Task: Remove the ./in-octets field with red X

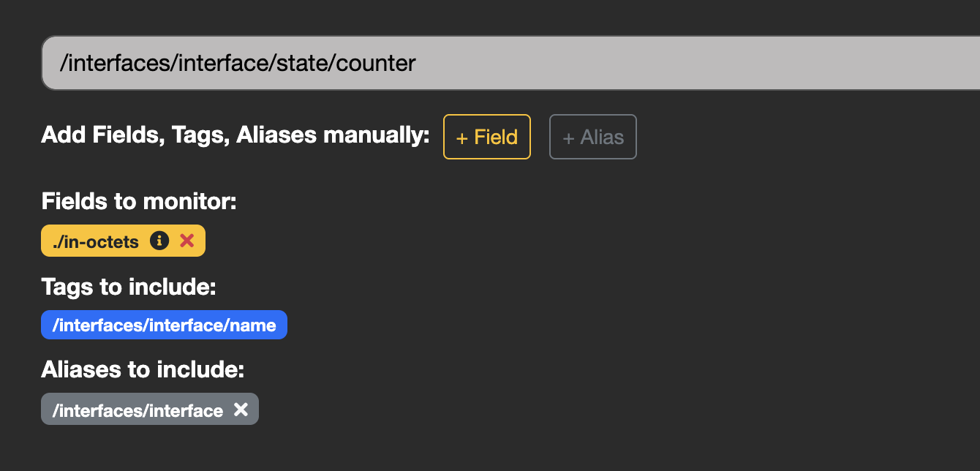Action: tap(187, 241)
